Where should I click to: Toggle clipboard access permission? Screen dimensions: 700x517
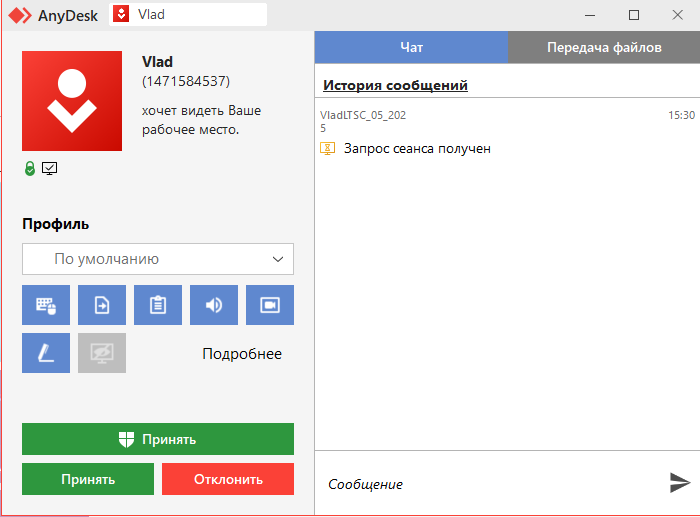[x=158, y=305]
